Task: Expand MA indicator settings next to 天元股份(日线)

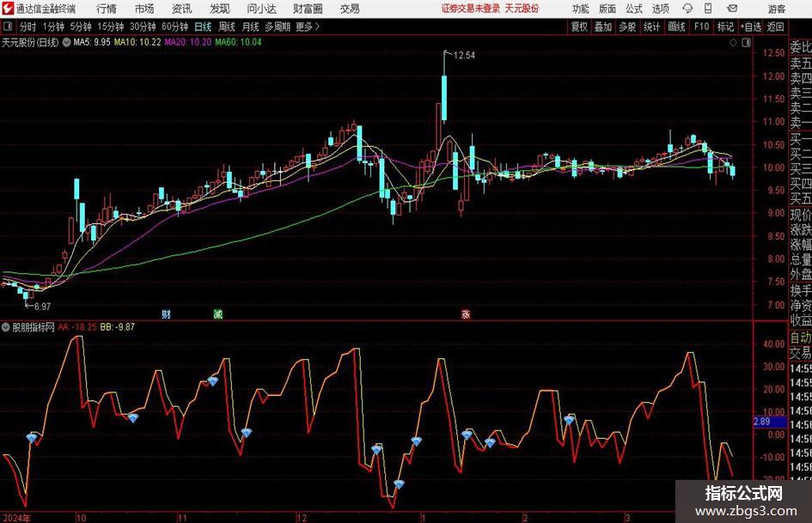Action: pyautogui.click(x=66, y=42)
